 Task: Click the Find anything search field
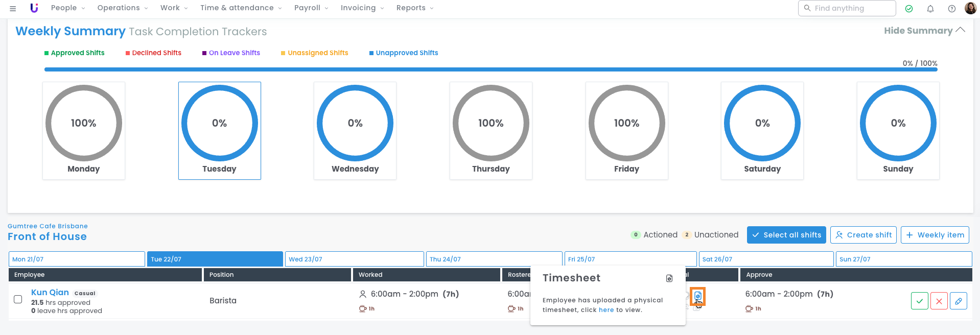pyautogui.click(x=851, y=8)
